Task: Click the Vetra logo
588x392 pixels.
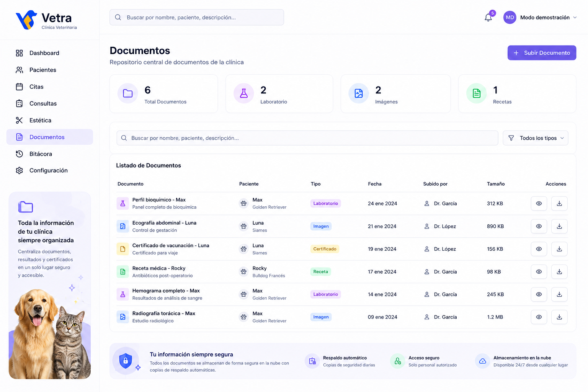Action: (x=46, y=20)
